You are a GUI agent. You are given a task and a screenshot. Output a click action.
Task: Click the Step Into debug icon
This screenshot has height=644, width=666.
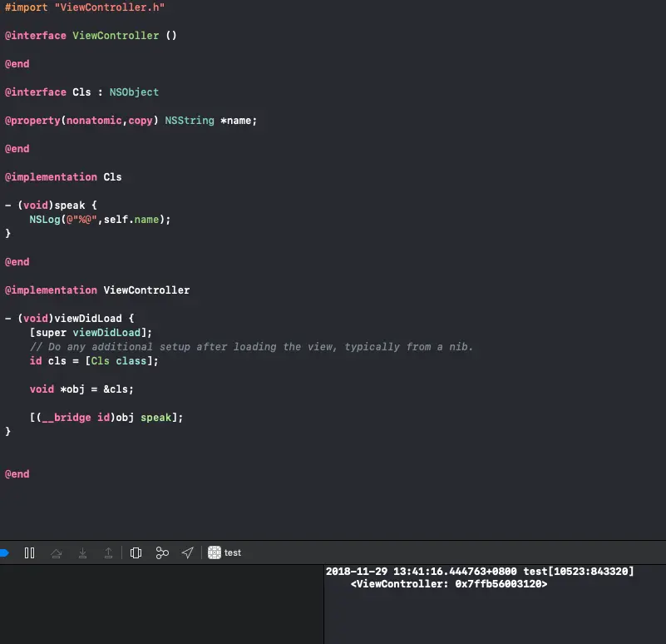[x=83, y=552]
